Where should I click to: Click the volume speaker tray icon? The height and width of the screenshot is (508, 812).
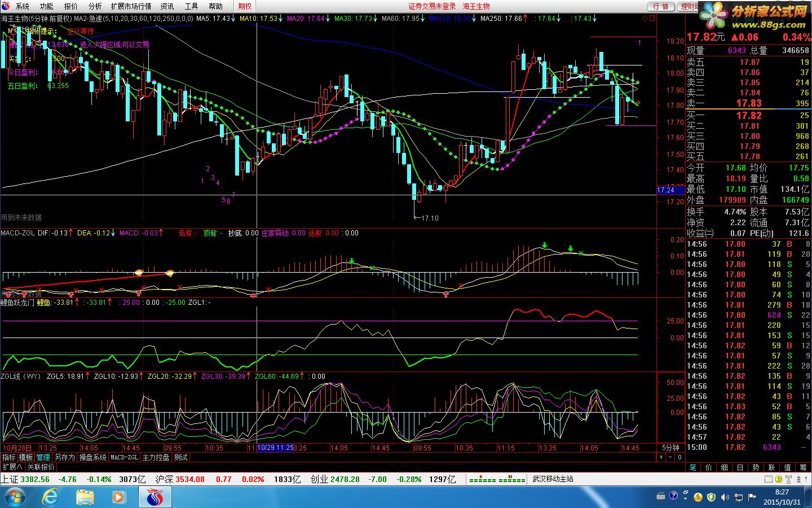pyautogui.click(x=725, y=497)
